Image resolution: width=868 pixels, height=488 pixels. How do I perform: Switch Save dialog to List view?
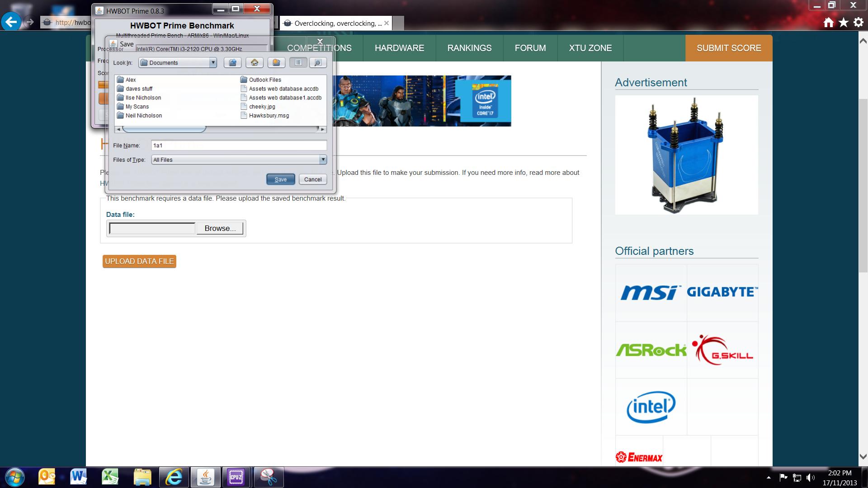coord(298,63)
